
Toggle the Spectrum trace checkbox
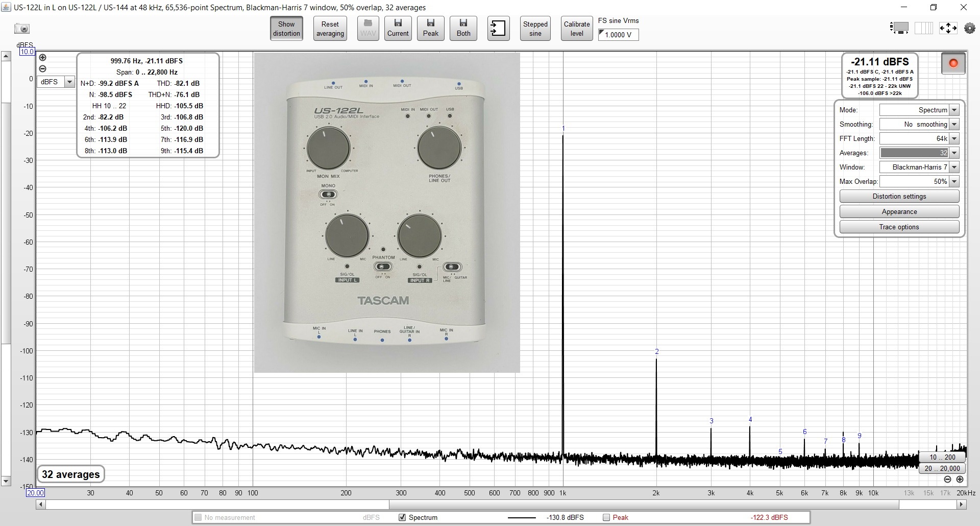click(x=402, y=517)
